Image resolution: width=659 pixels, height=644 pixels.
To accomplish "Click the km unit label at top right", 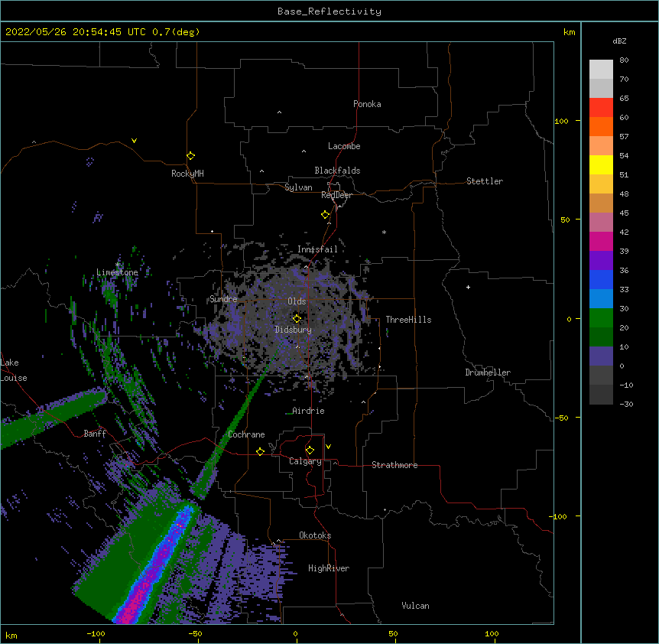I will point(569,32).
